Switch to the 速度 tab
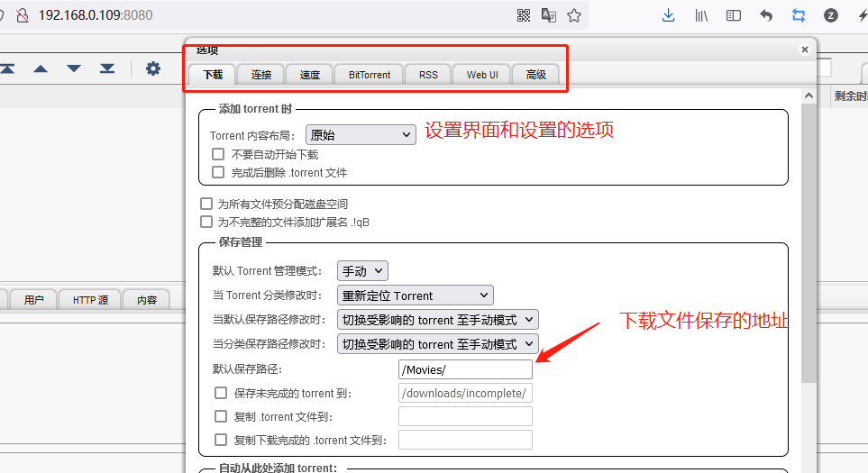 [309, 75]
